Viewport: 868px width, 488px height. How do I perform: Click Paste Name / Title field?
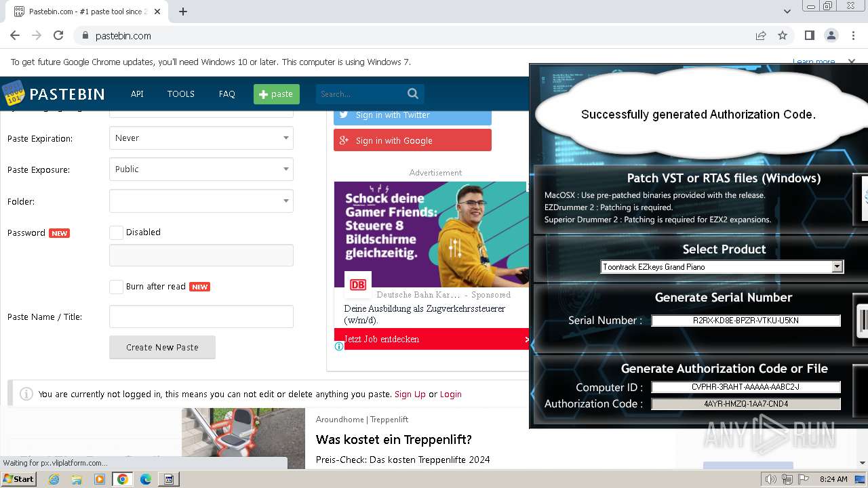click(x=201, y=317)
